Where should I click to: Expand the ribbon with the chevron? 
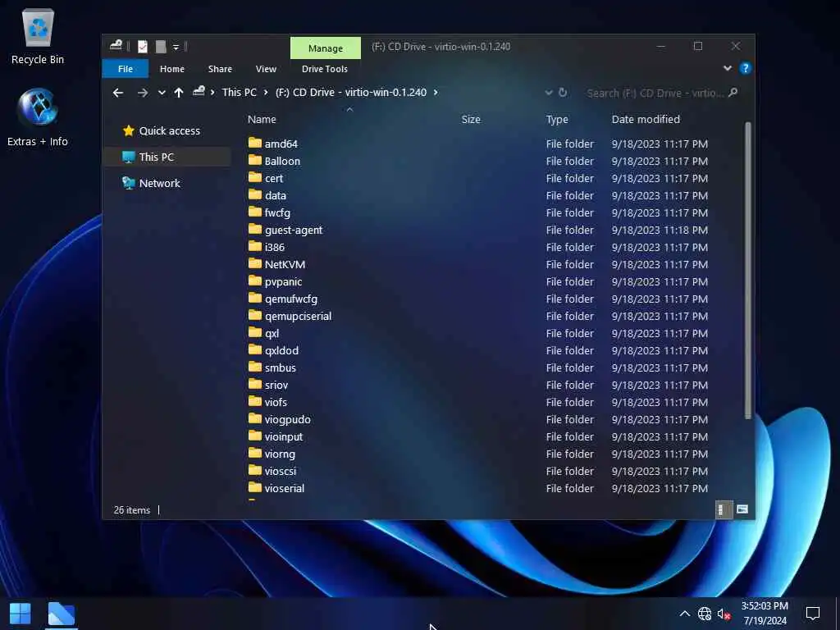[x=728, y=68]
